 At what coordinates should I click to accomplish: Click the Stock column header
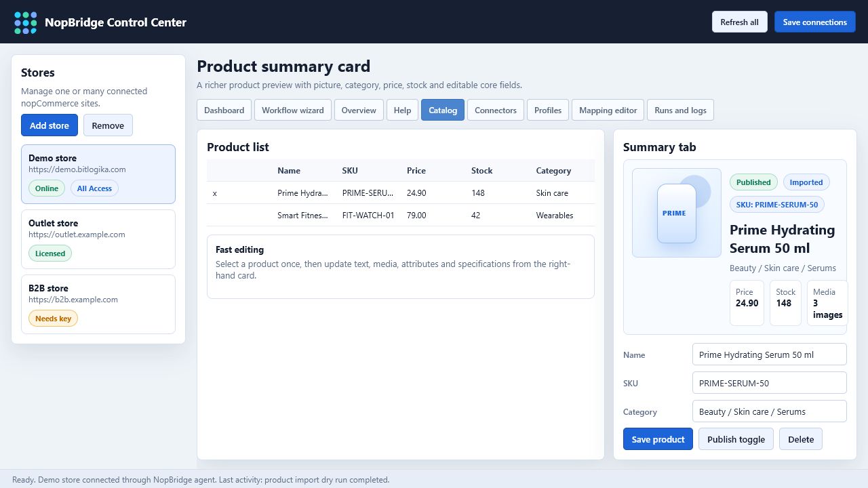click(x=482, y=171)
